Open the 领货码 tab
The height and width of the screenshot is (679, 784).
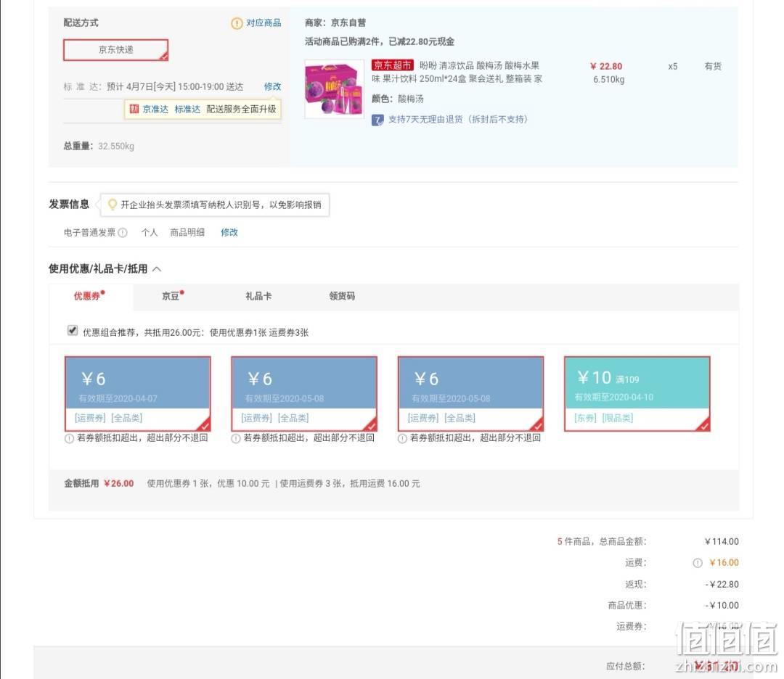point(342,296)
